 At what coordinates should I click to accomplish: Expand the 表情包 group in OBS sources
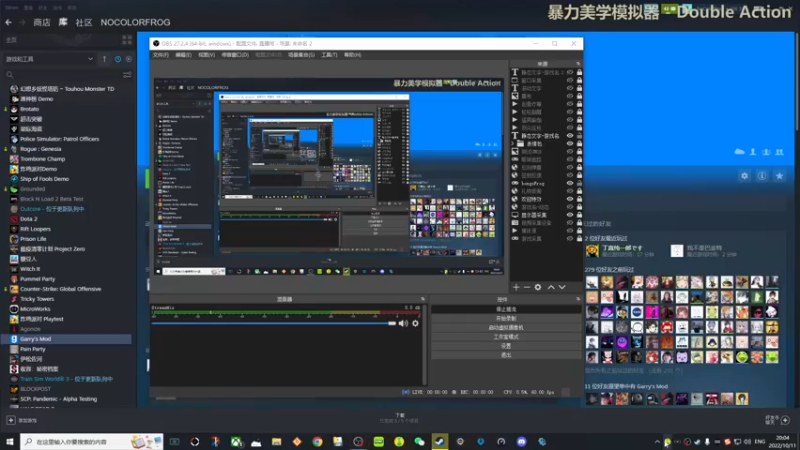pos(513,144)
